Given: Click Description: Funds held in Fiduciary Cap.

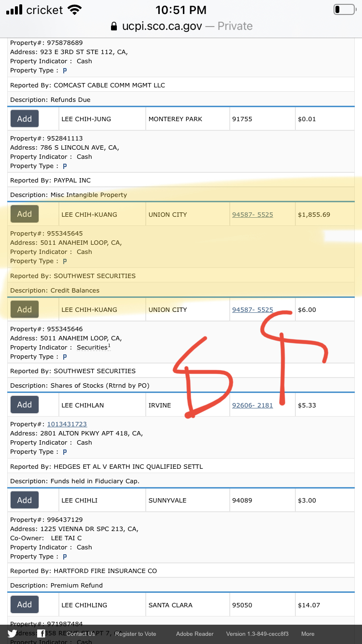Looking at the screenshot, I should coord(75,481).
